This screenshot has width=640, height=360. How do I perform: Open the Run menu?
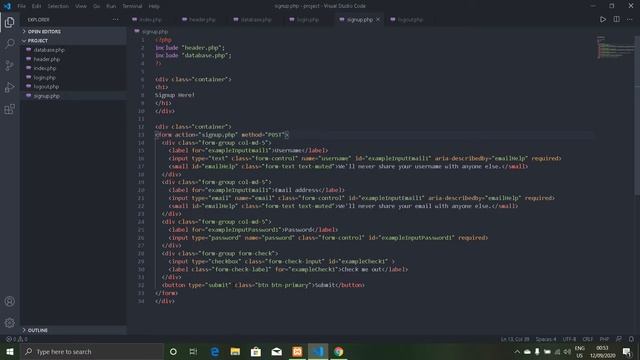[111, 6]
